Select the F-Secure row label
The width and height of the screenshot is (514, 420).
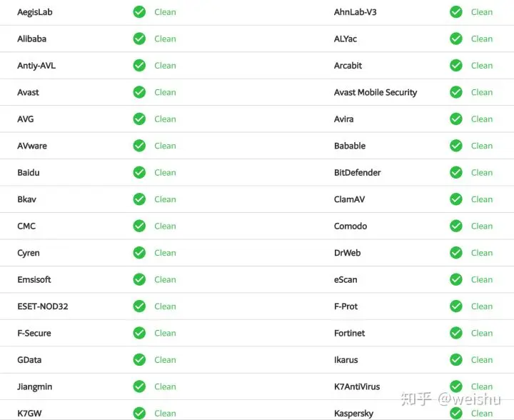coord(34,333)
